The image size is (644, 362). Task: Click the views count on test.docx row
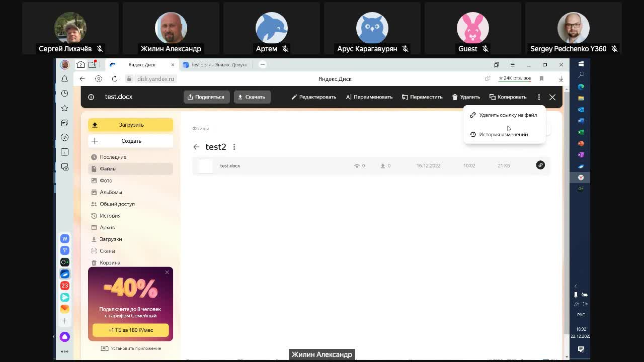tap(359, 166)
